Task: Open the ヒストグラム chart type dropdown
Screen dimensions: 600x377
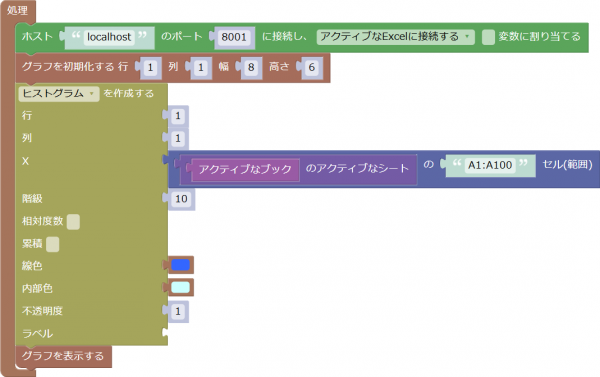Action: click(59, 93)
